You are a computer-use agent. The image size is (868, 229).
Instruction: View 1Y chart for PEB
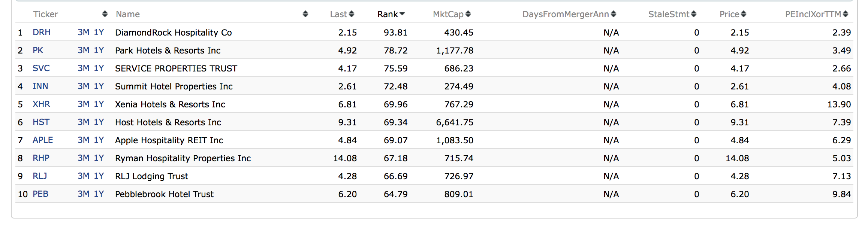99,194
